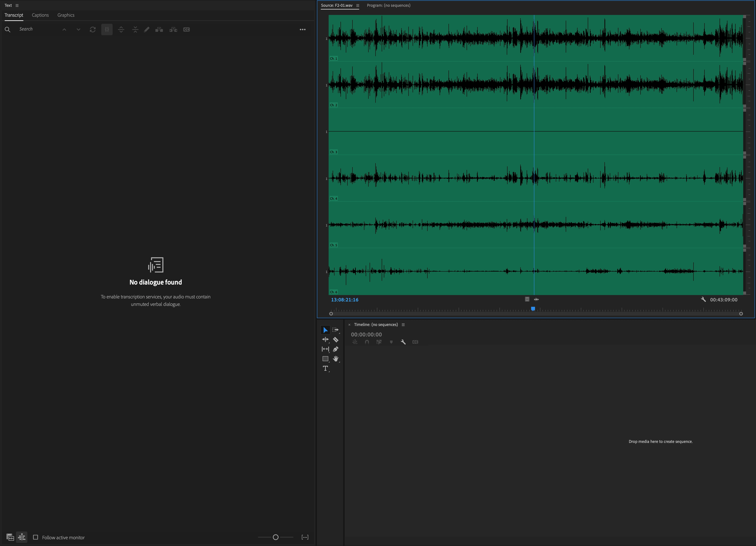Toggle the drag audio only icon
This screenshot has width=756, height=546.
click(x=536, y=299)
